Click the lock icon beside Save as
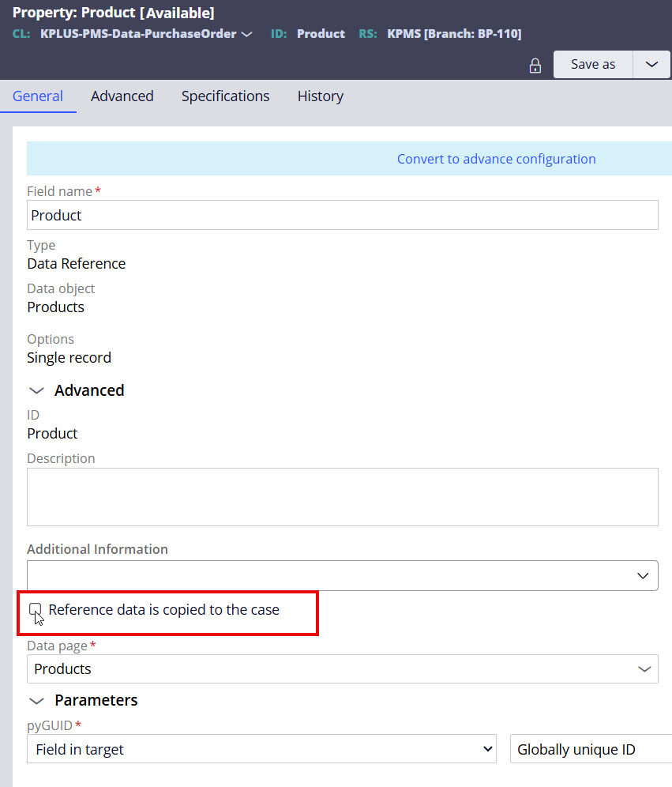This screenshot has height=787, width=672. coord(535,66)
